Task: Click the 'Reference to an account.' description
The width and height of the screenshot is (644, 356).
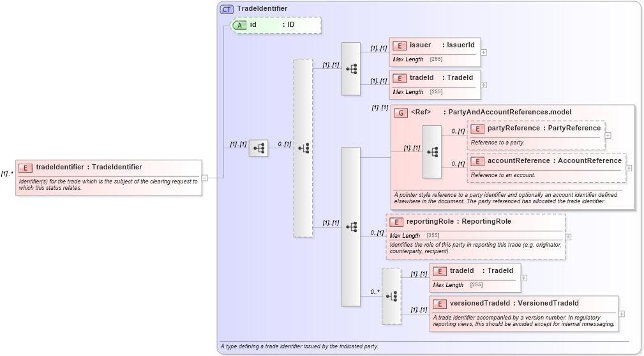Action: click(x=503, y=175)
